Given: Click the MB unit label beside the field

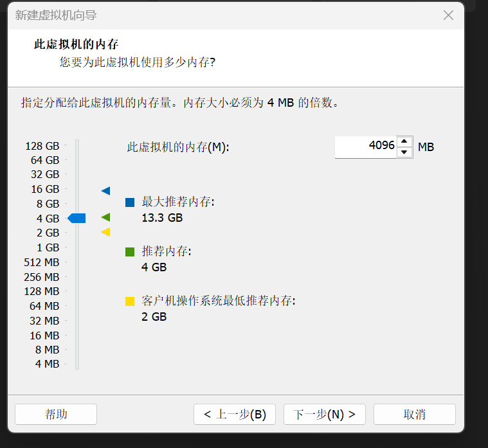Looking at the screenshot, I should (426, 147).
